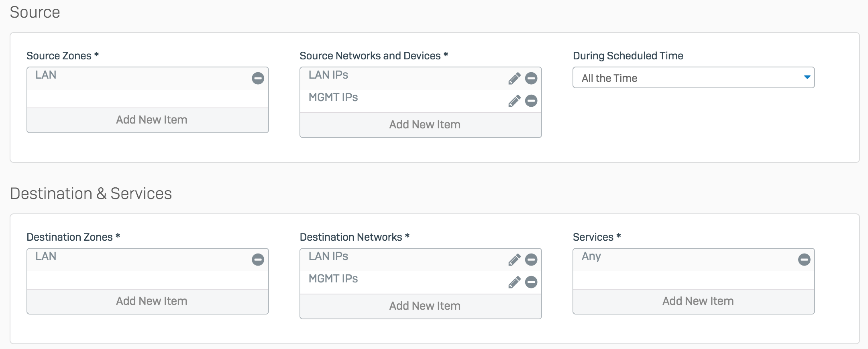Open During Scheduled Time dropdown
The height and width of the screenshot is (349, 868).
[693, 77]
